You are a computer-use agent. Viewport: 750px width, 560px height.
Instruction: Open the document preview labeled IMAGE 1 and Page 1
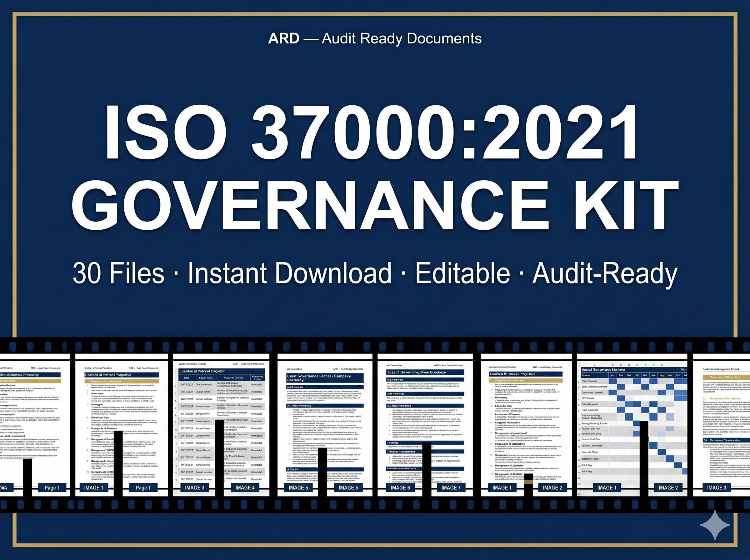tap(121, 425)
